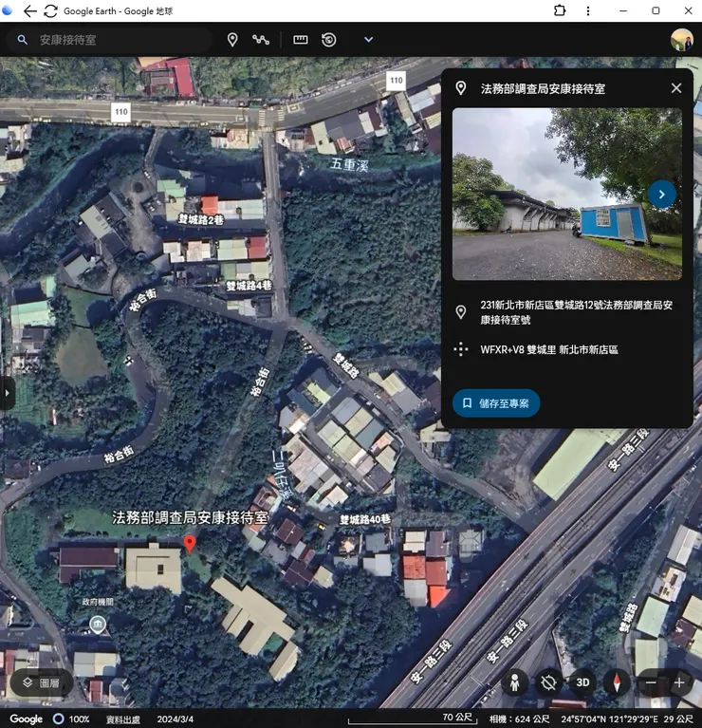Click the 70 公尺 scale bar
The image size is (702, 728).
pos(413,719)
